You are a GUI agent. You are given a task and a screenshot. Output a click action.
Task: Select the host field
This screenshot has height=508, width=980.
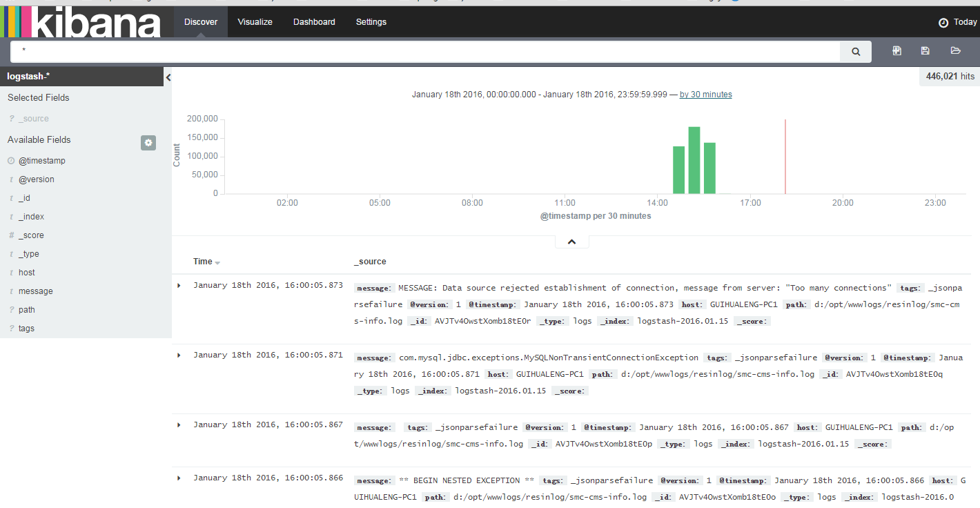coord(27,273)
